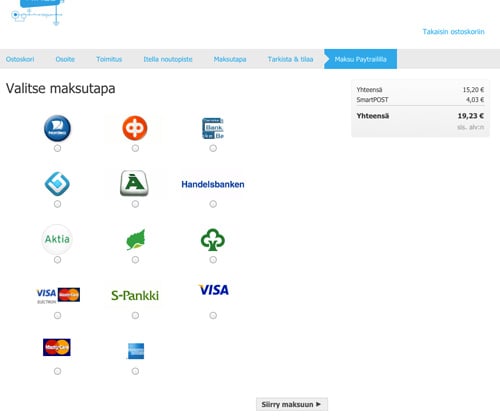Tick the radio button under VISA logo
500x416 pixels.
[x=213, y=315]
